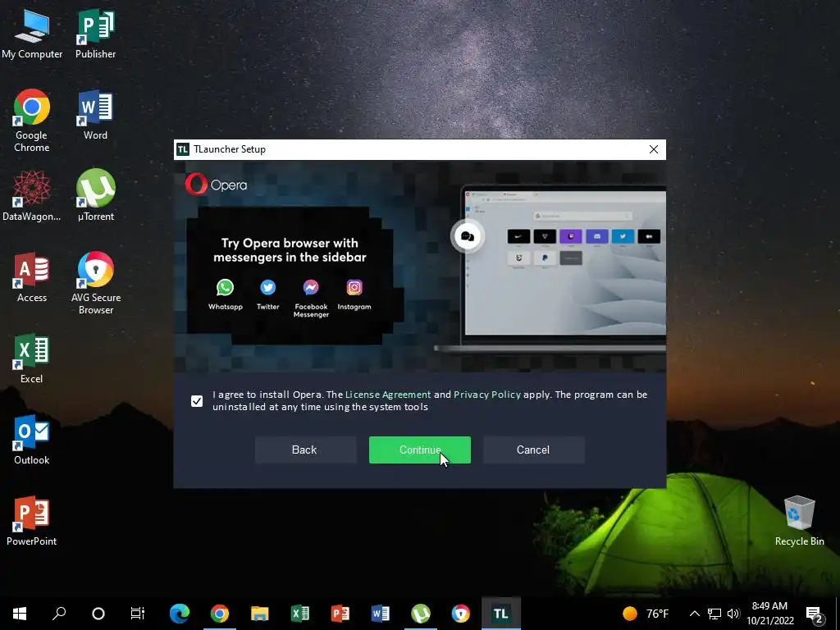This screenshot has width=840, height=630.
Task: Click the TLauncher taskbar button
Action: [x=501, y=614]
